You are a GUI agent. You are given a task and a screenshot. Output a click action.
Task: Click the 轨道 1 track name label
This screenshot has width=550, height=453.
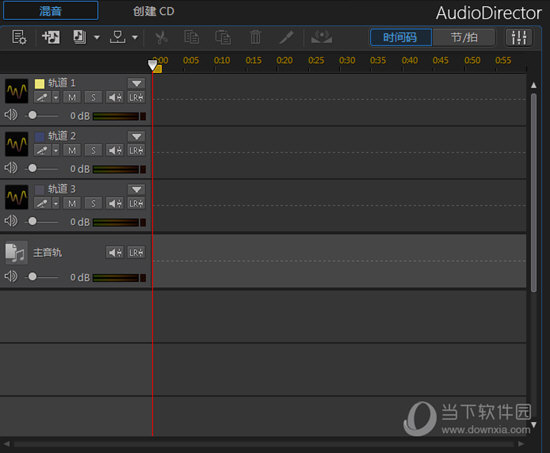pyautogui.click(x=62, y=83)
